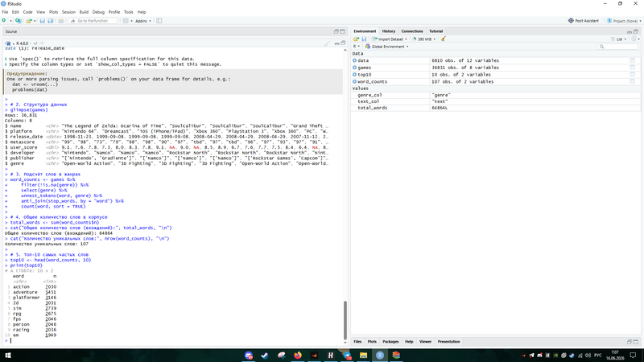This screenshot has width=644, height=362.
Task: Click the Environment search field
Action: coord(618,47)
